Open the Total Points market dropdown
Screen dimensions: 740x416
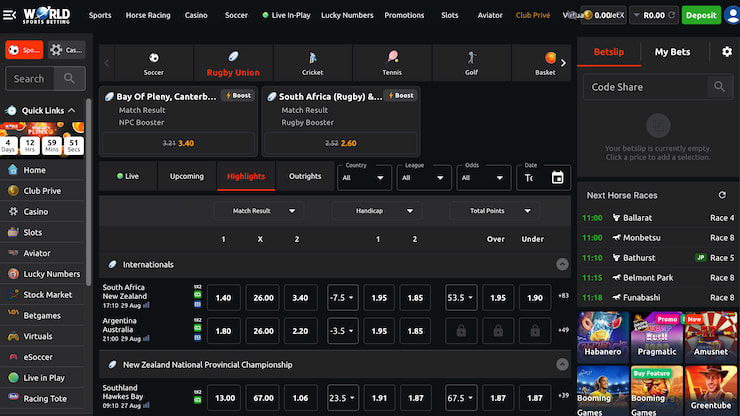pyautogui.click(x=494, y=211)
